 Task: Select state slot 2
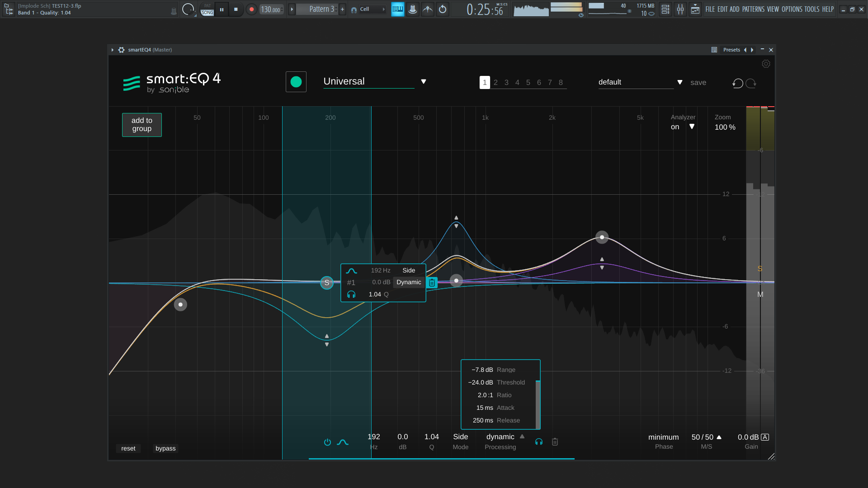[495, 82]
